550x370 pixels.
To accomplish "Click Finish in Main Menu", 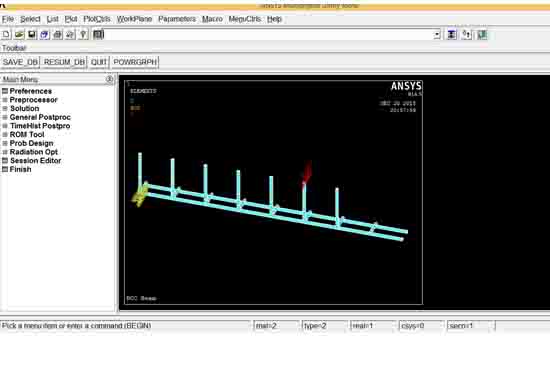I will (20, 169).
